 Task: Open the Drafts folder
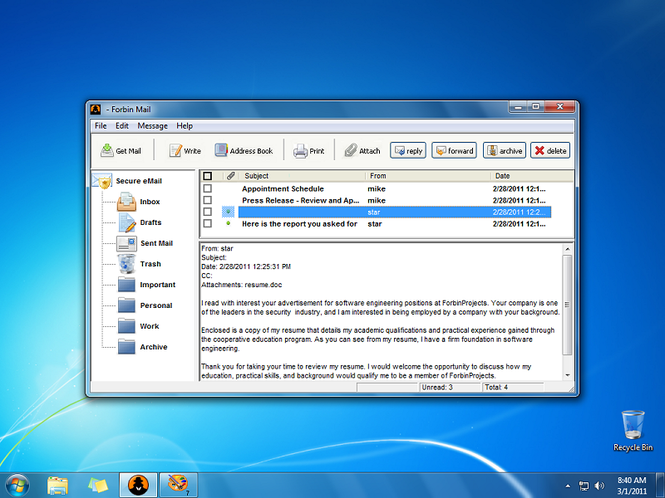pos(140,222)
